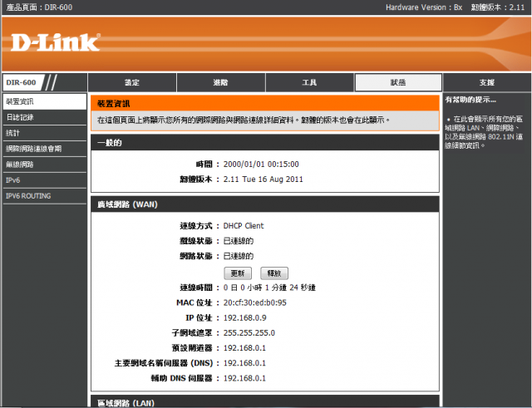This screenshot has width=532, height=408.
Task: Click the subnet mask 255.255.255.0
Action: coord(249,332)
